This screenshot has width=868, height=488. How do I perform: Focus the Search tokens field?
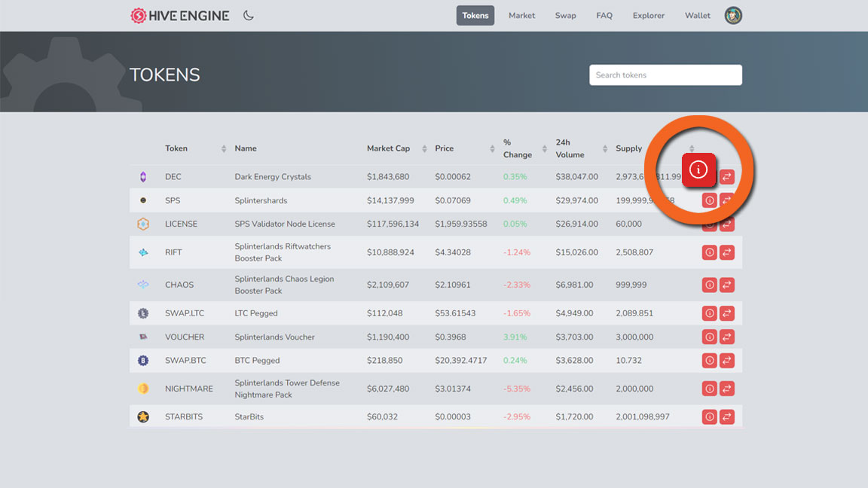click(665, 75)
